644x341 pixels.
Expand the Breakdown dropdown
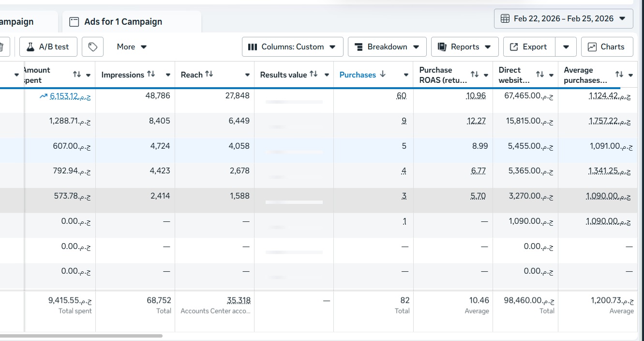pyautogui.click(x=387, y=47)
